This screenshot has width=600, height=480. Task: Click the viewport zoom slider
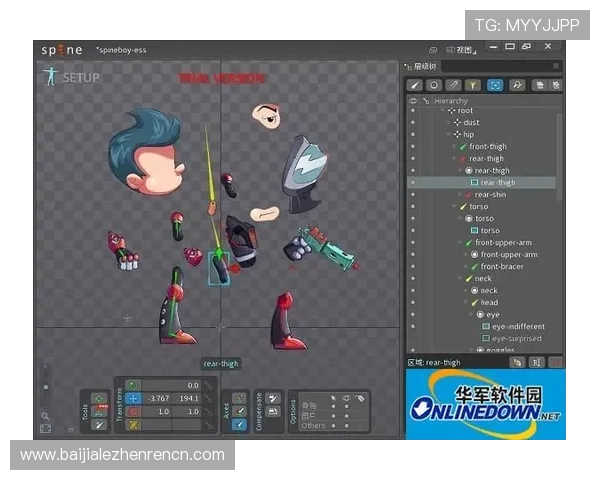click(x=46, y=388)
